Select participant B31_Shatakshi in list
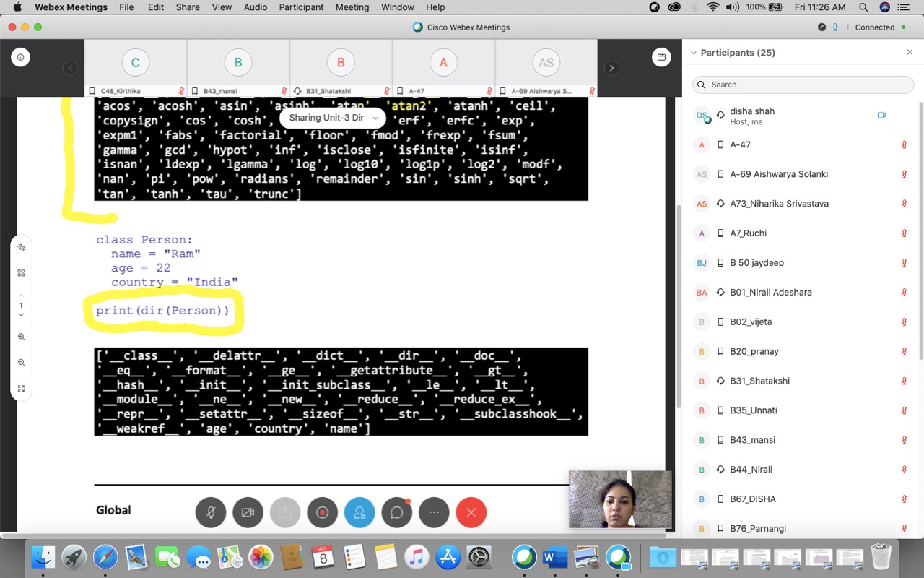 800,381
